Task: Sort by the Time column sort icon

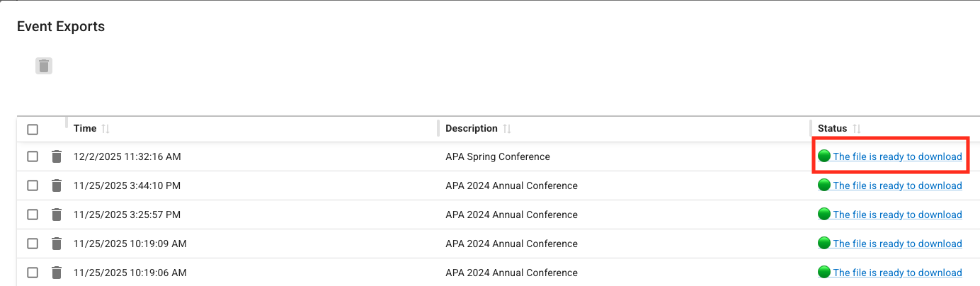Action: [x=106, y=129]
